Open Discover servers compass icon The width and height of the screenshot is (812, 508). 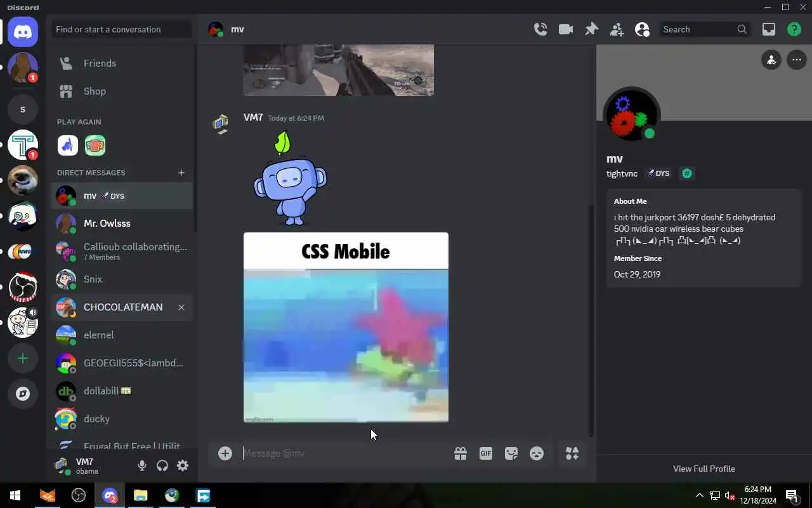tap(23, 394)
